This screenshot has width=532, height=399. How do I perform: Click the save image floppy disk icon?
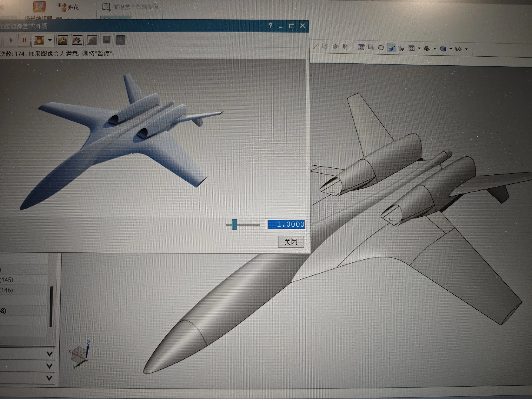(107, 40)
